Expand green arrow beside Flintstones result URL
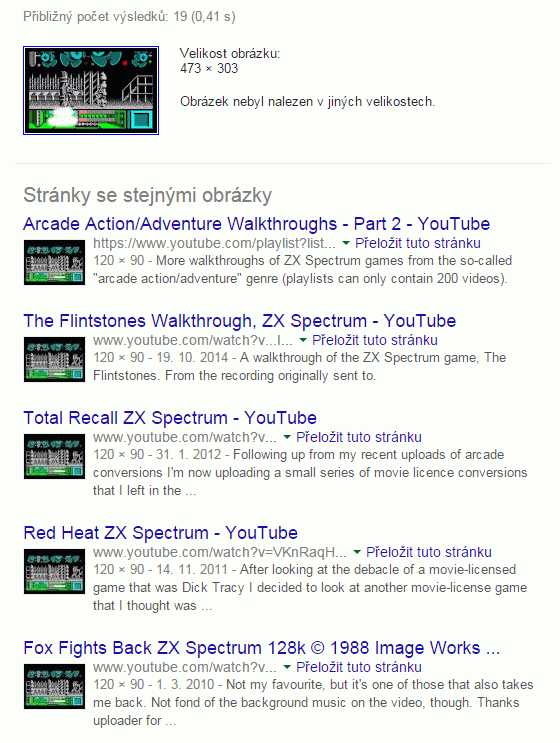Screen dimensions: 560x743 pyautogui.click(x=303, y=340)
